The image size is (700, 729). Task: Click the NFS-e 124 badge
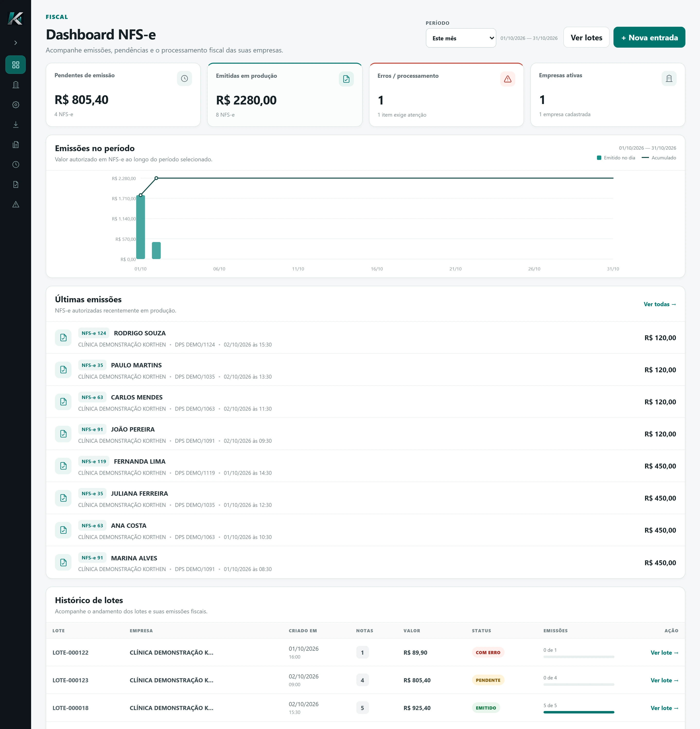coord(94,333)
